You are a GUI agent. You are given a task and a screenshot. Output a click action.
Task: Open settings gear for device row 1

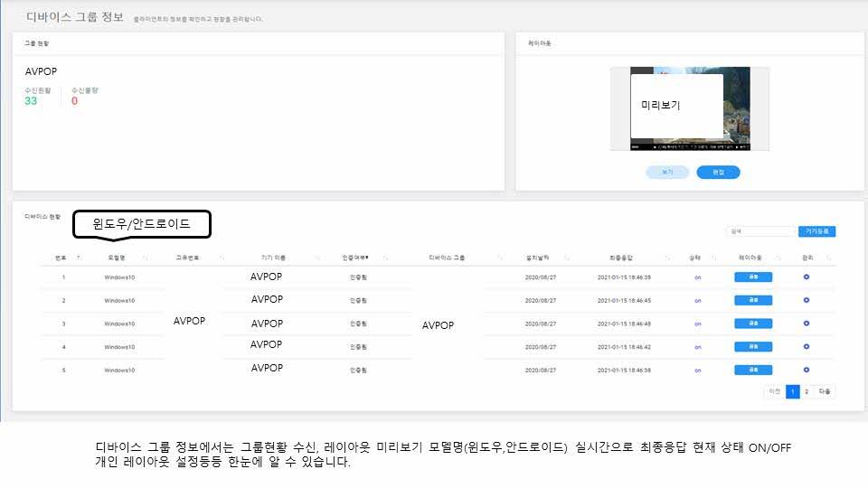[x=806, y=277]
